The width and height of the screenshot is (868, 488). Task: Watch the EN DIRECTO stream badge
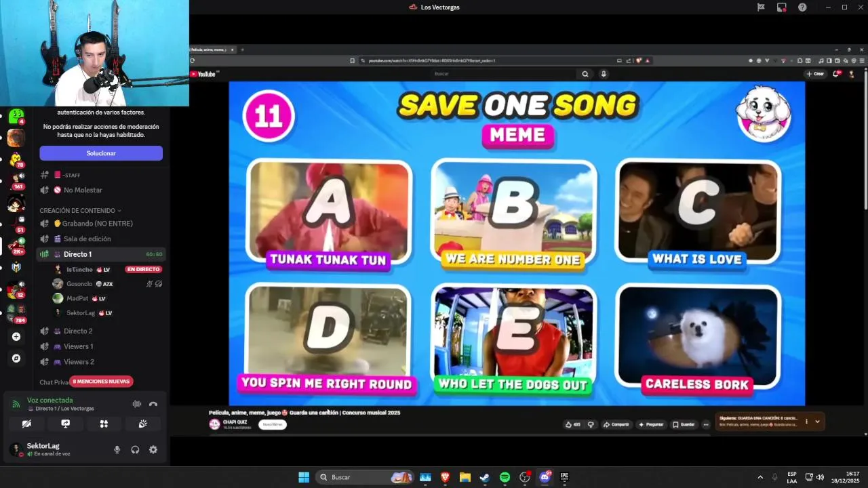tap(144, 269)
